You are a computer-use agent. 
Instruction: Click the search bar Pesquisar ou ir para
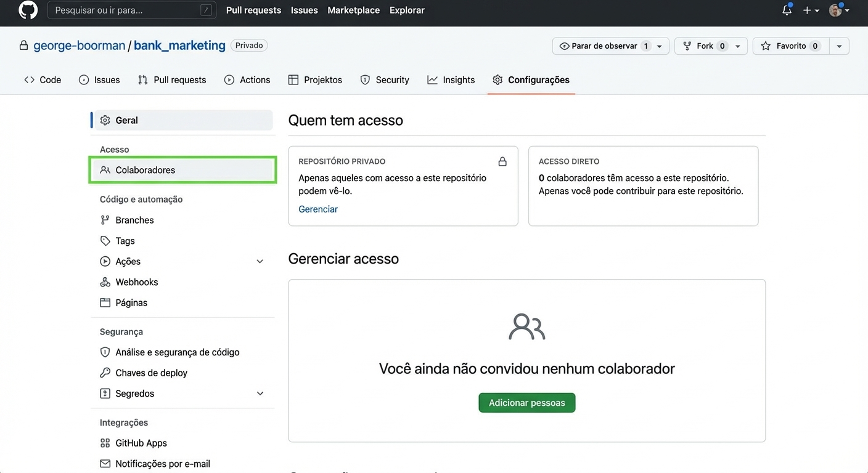pos(131,10)
